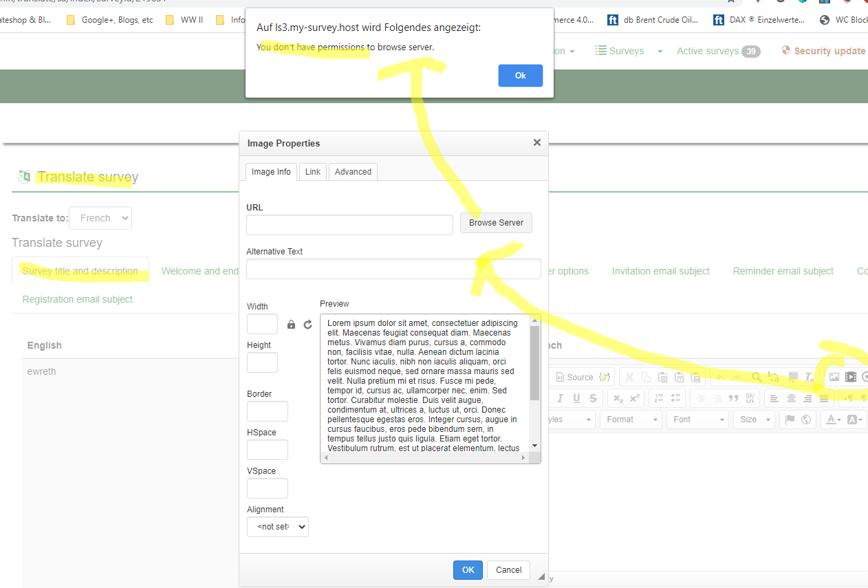The height and width of the screenshot is (588, 868).
Task: Click the Browse Server button
Action: point(496,223)
